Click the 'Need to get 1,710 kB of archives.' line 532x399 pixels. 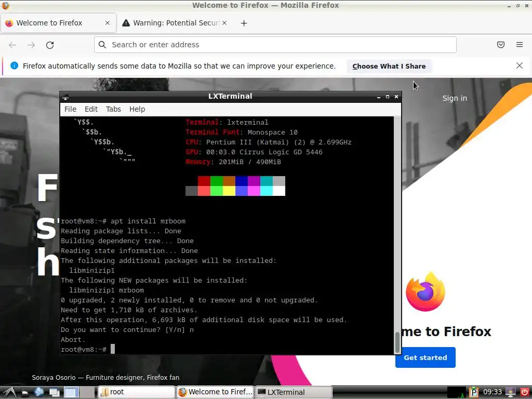129,310
